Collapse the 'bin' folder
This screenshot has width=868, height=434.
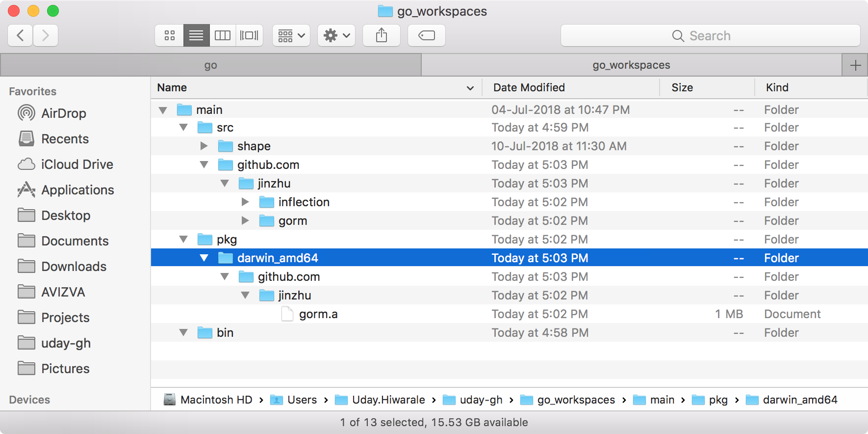pyautogui.click(x=183, y=333)
